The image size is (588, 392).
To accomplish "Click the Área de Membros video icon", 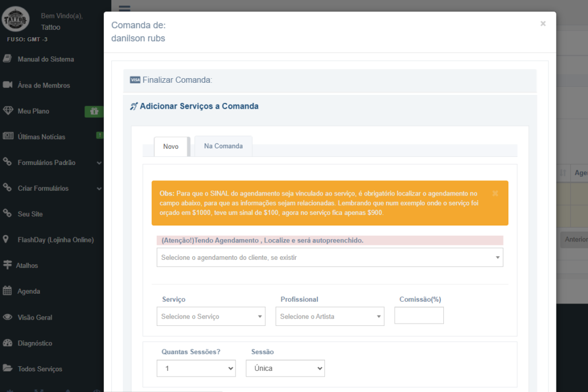I will tap(7, 85).
